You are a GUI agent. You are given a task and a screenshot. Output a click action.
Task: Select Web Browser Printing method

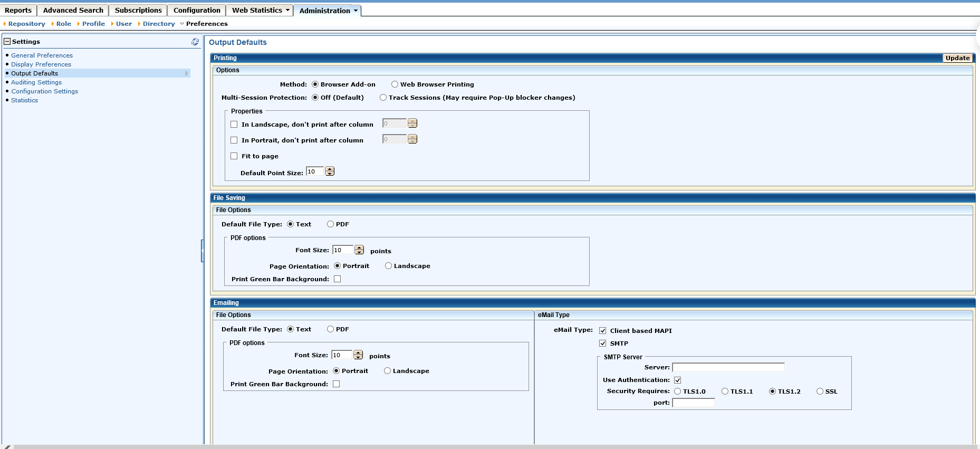tap(395, 84)
